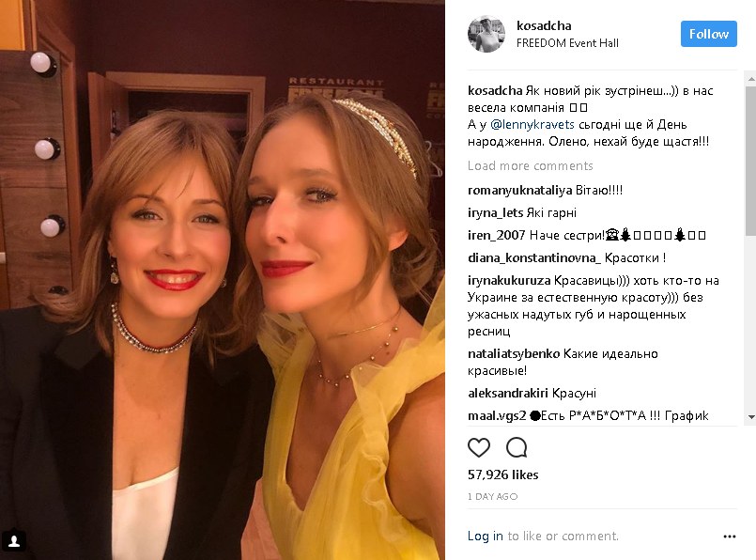
Task: Open the kosadcha profile avatar
Action: (x=486, y=34)
